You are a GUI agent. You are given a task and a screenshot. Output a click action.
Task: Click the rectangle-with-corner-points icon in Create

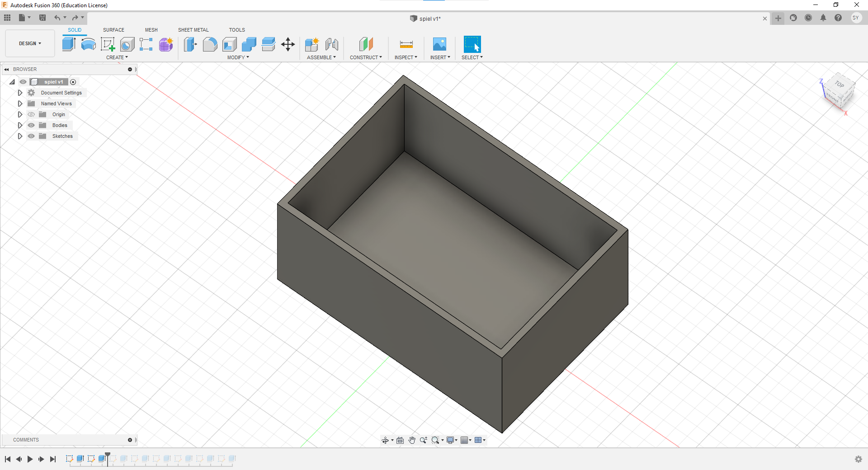click(x=146, y=44)
